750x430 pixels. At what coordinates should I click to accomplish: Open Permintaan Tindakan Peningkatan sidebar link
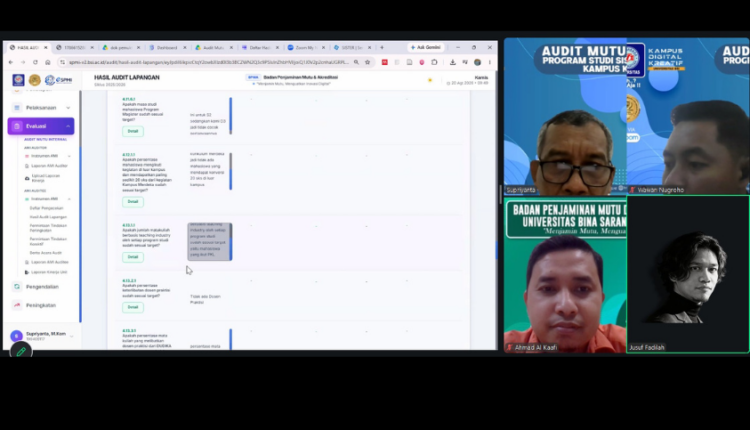pos(48,228)
